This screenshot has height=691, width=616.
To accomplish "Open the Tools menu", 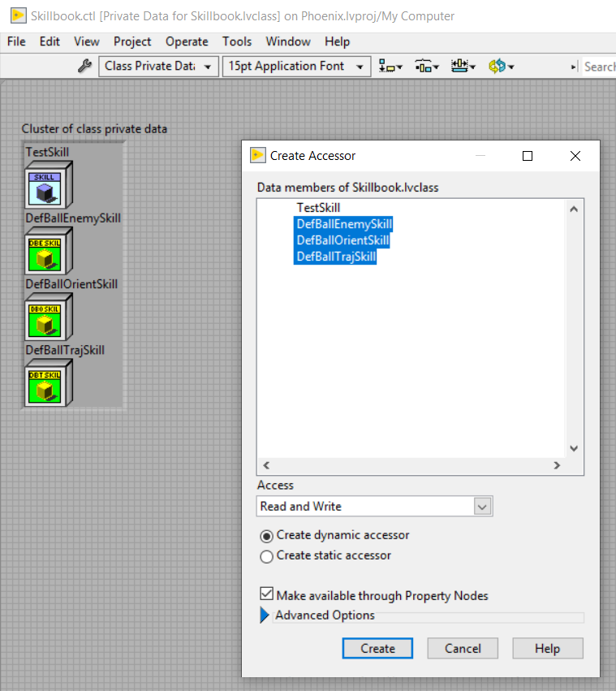I will (x=237, y=42).
